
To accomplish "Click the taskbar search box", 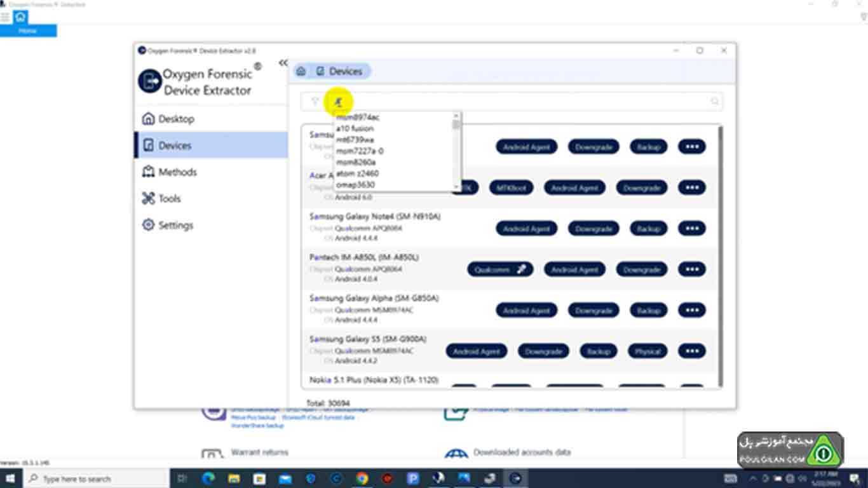I will pyautogui.click(x=97, y=478).
